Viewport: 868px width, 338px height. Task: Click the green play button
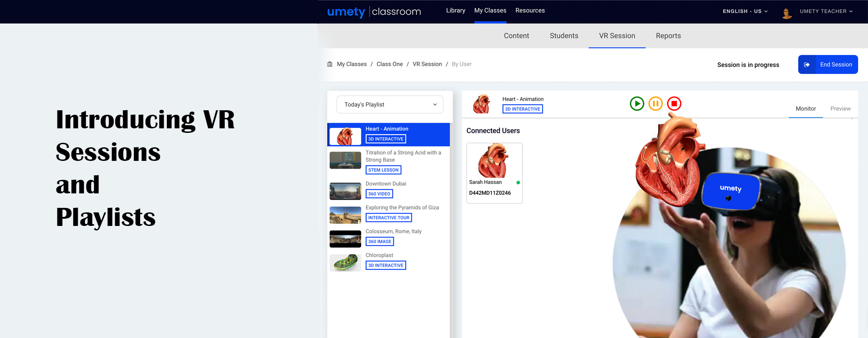point(637,104)
